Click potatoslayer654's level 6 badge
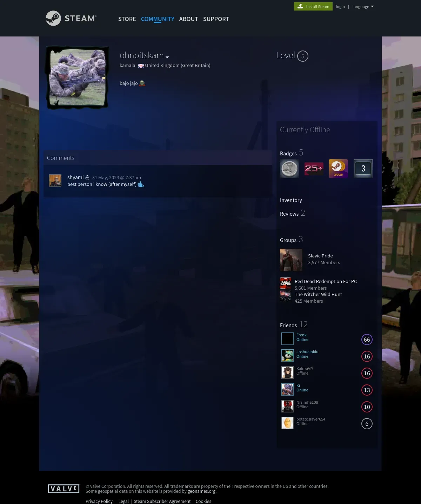Image resolution: width=421 pixels, height=504 pixels. [367, 424]
